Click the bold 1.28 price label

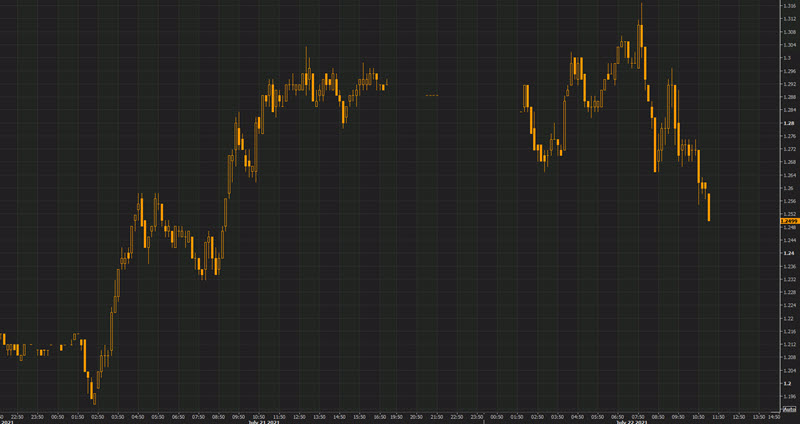(x=788, y=123)
